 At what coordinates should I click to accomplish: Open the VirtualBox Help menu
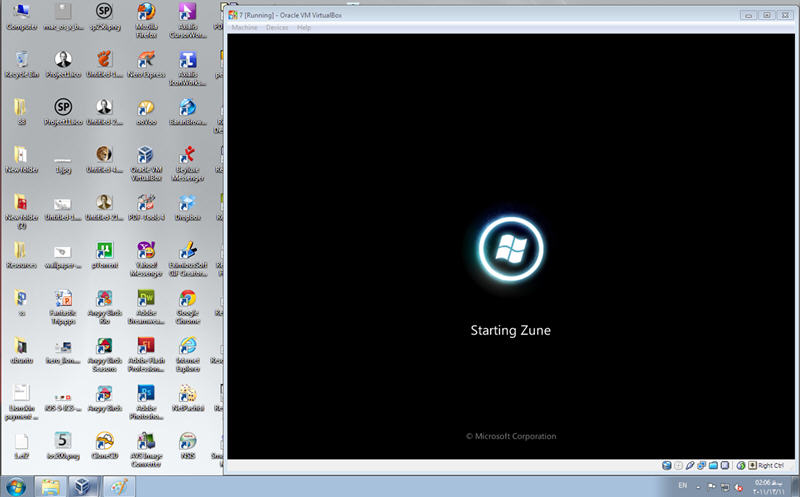[x=304, y=28]
